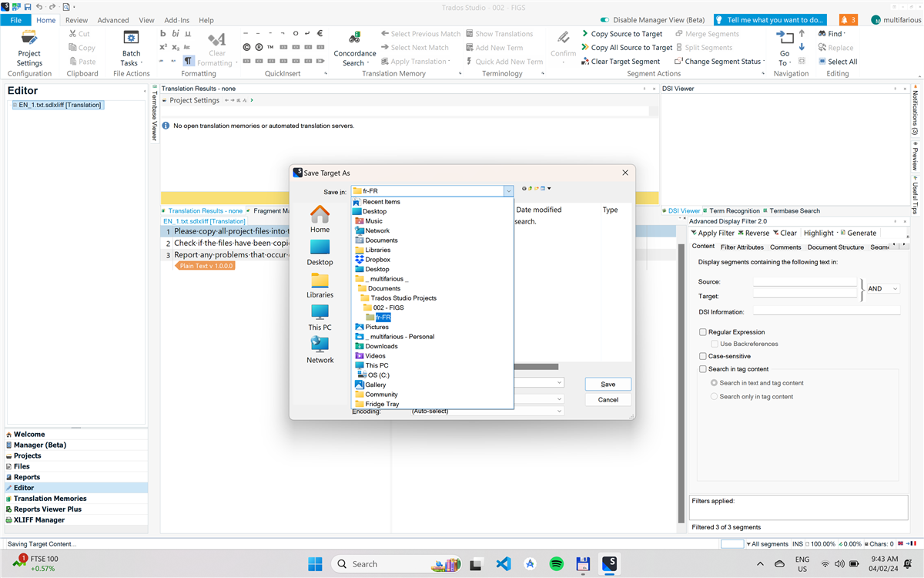The width and height of the screenshot is (924, 578).
Task: Open Visual Studio Code from taskbar
Action: [504, 563]
